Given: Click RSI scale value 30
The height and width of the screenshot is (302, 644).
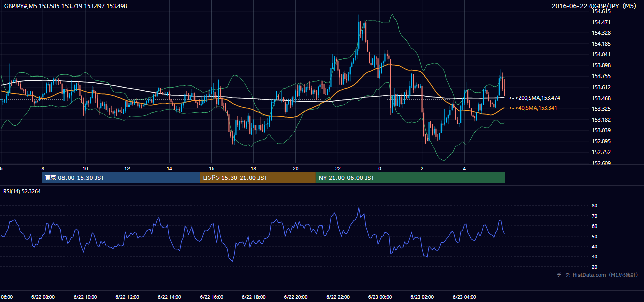Looking at the screenshot, I should [594, 257].
